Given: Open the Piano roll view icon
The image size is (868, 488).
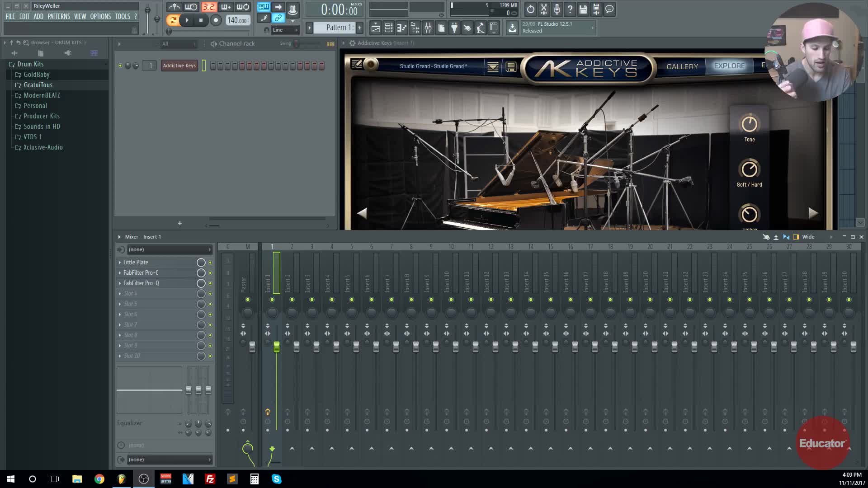Looking at the screenshot, I should click(x=401, y=28).
